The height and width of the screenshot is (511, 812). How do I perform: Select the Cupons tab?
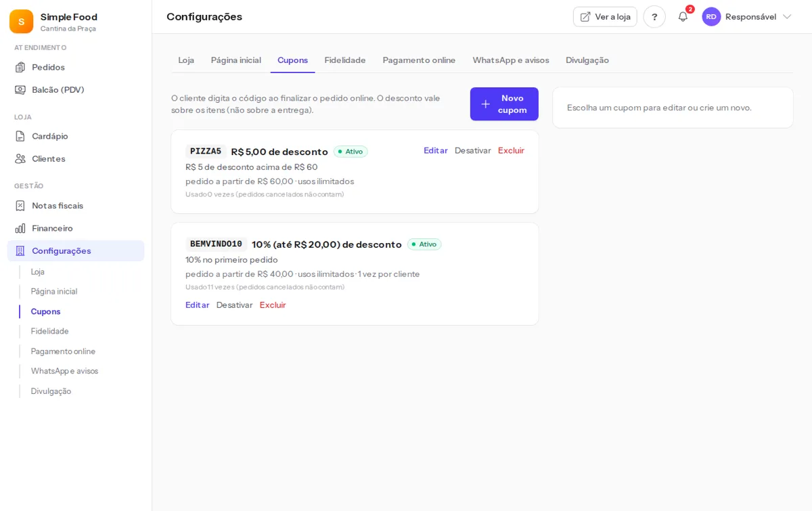(x=292, y=60)
